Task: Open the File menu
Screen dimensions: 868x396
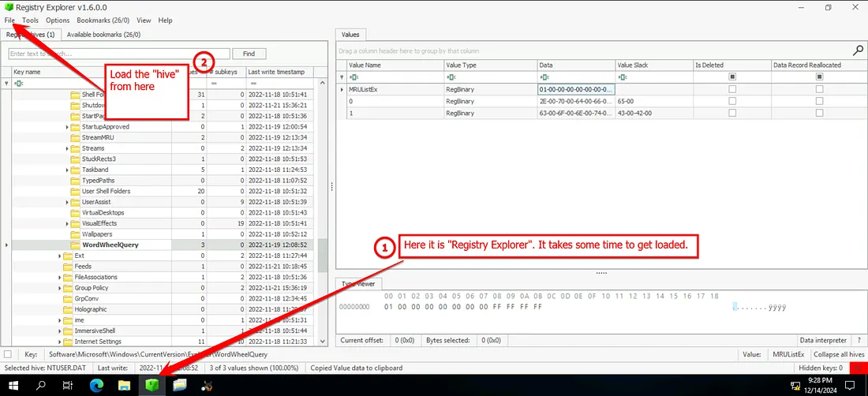Action: [9, 20]
